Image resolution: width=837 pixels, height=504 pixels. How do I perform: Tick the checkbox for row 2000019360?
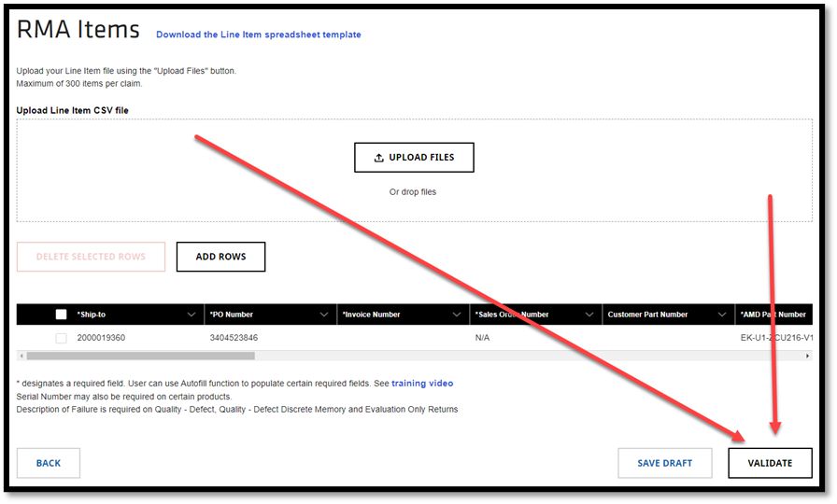(62, 338)
